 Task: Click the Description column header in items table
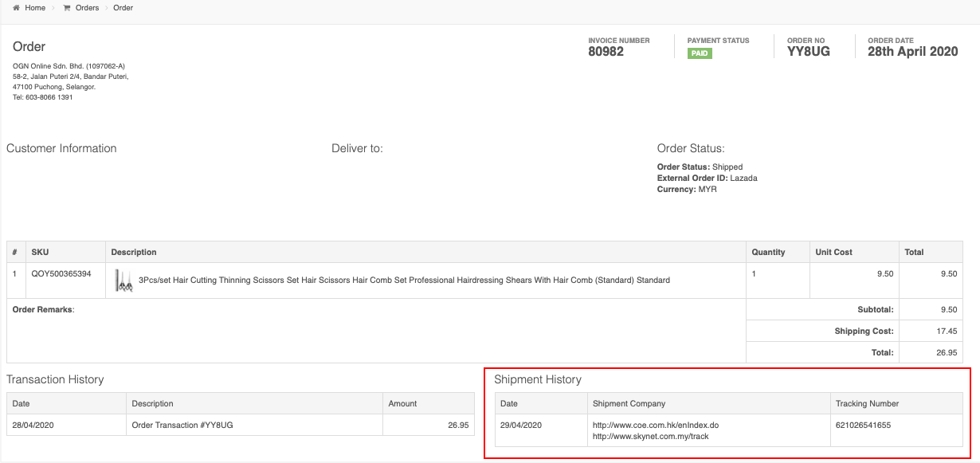pos(134,252)
